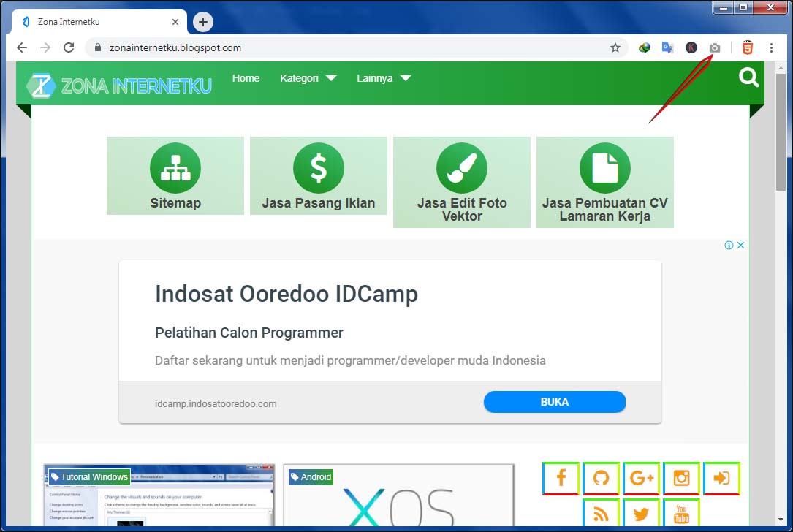Open the Chrome three-dot menu
The height and width of the screenshot is (532, 793).
772,47
